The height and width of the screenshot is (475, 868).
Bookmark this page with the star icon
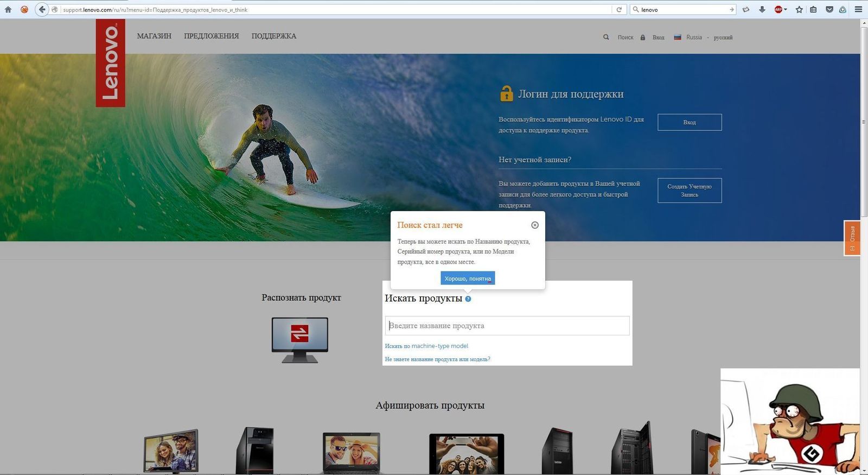point(799,9)
